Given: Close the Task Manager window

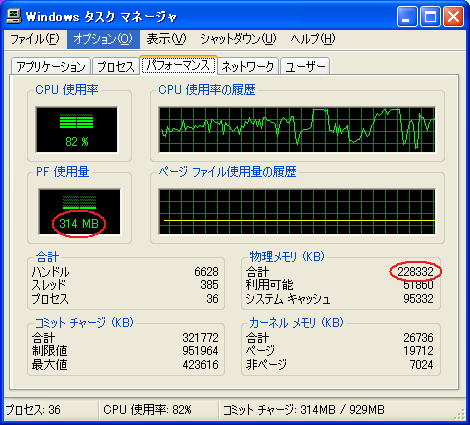Looking at the screenshot, I should (x=453, y=16).
